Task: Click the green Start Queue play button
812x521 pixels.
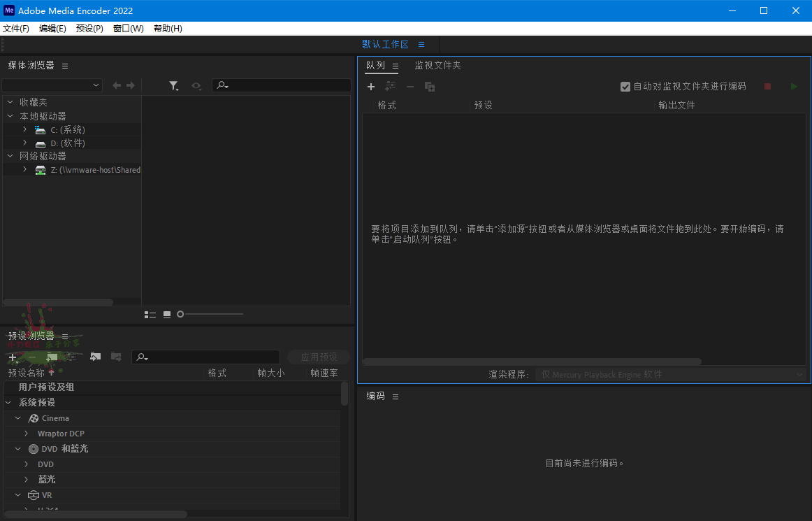Action: click(793, 87)
